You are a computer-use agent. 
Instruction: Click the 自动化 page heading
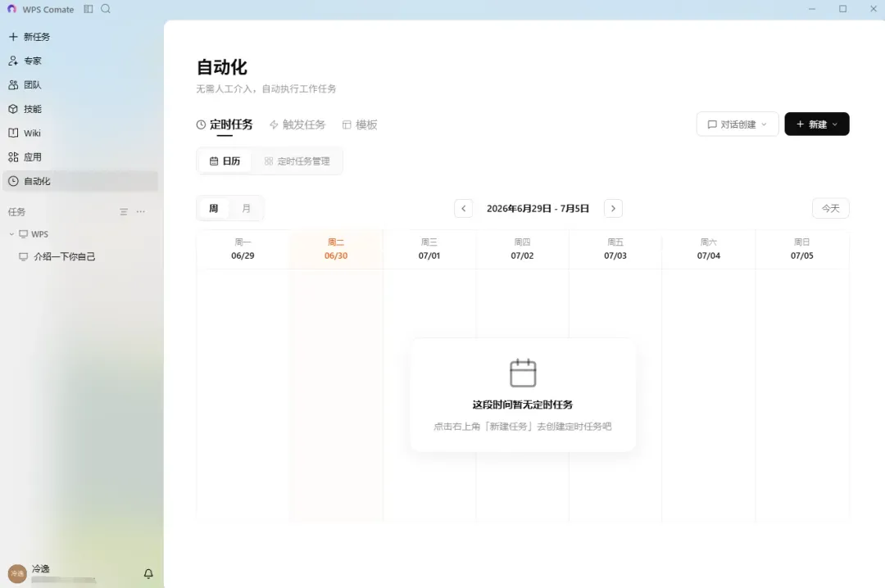coord(222,67)
